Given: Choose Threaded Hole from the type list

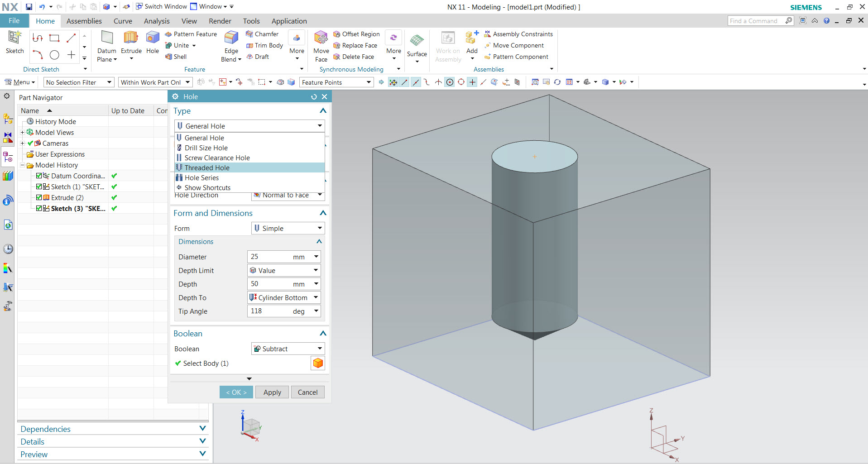Looking at the screenshot, I should pos(207,168).
